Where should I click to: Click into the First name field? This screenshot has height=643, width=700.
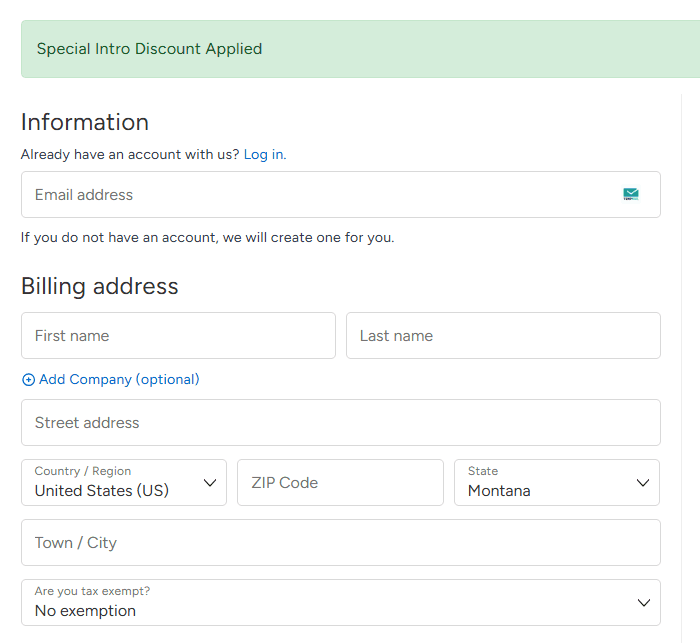pyautogui.click(x=178, y=336)
